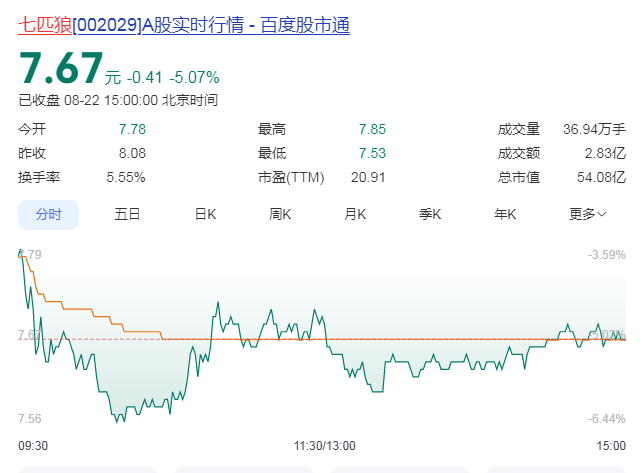The height and width of the screenshot is (473, 643).
Task: Open the 月K chart tab
Action: pyautogui.click(x=355, y=214)
